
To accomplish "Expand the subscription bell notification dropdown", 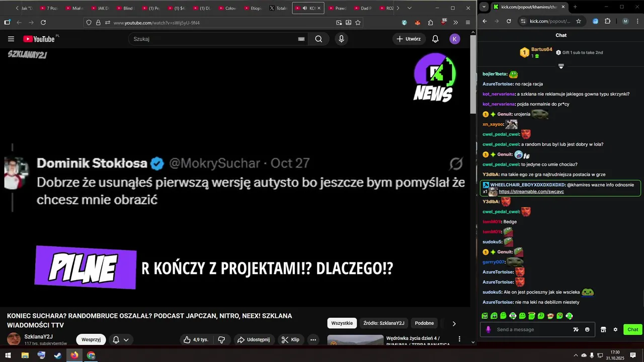I will click(x=121, y=340).
